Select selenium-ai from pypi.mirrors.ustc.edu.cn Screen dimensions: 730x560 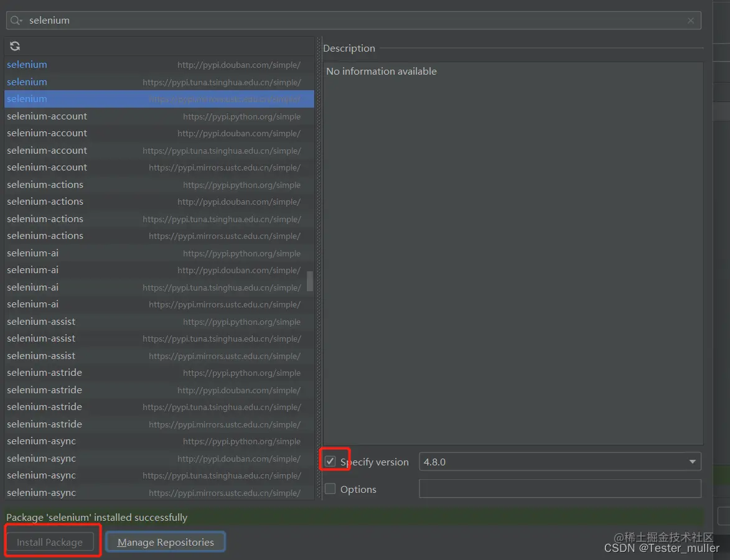pos(159,304)
